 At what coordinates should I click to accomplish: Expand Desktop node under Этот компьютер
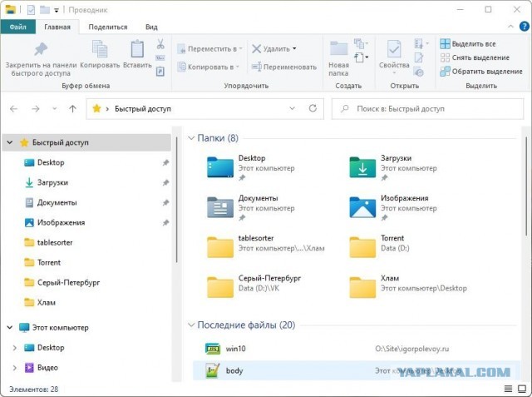15,348
